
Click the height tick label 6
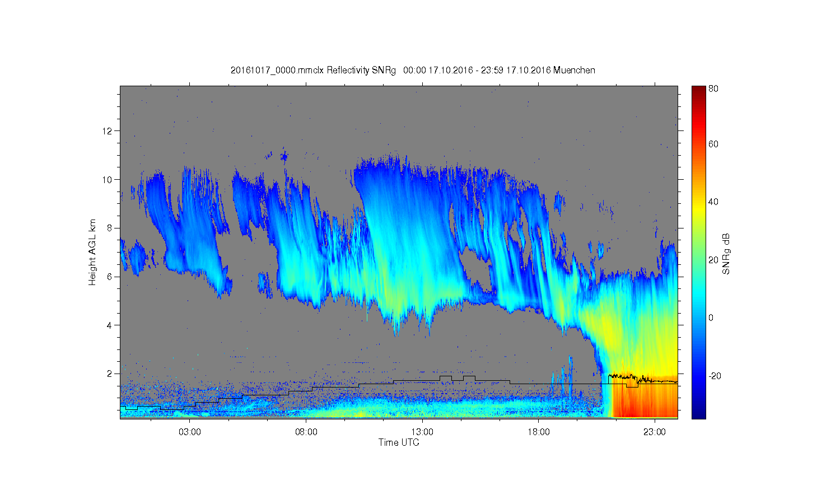point(110,277)
